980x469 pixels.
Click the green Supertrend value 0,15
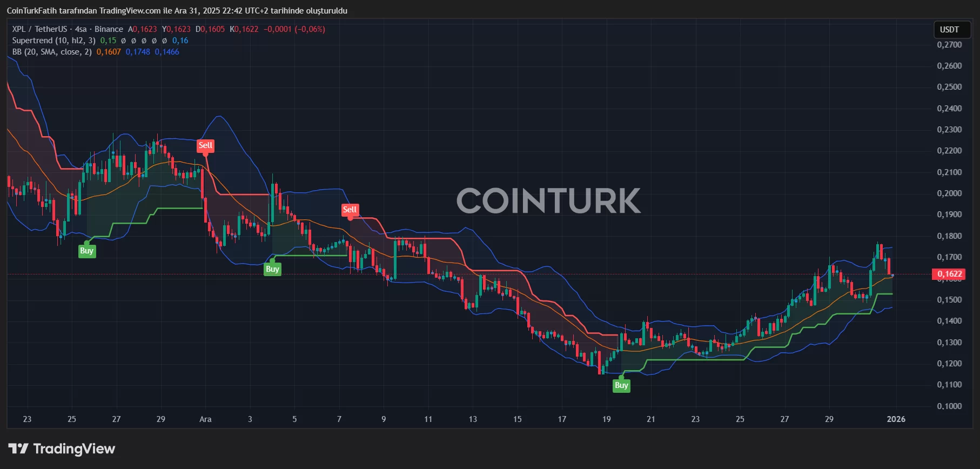pos(108,41)
